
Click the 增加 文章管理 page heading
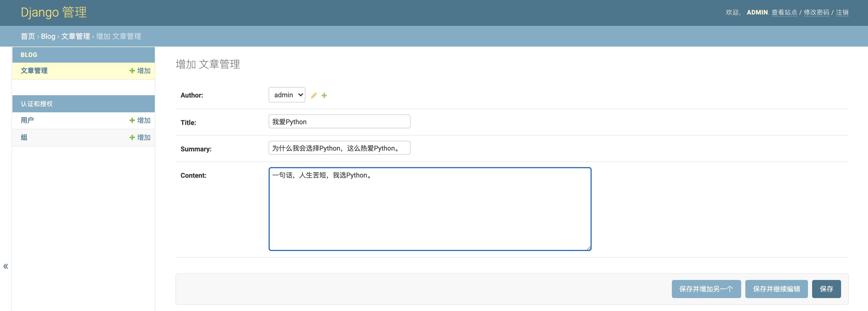pos(208,64)
